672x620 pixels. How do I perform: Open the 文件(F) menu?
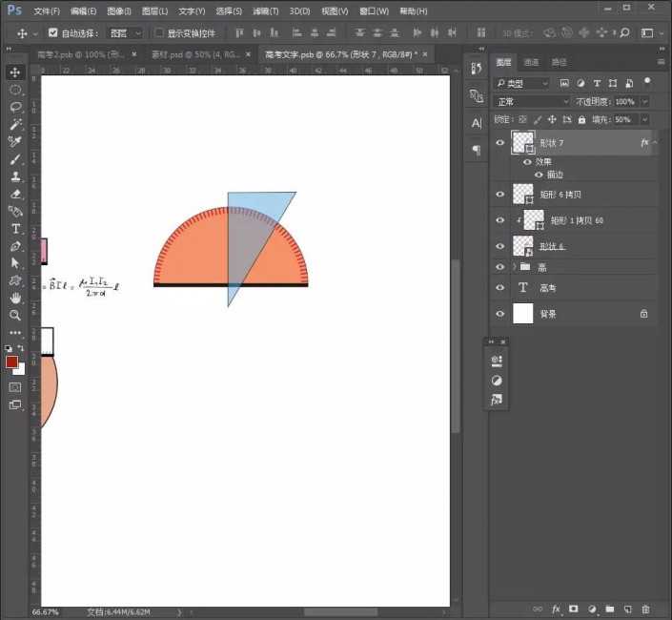(x=47, y=11)
